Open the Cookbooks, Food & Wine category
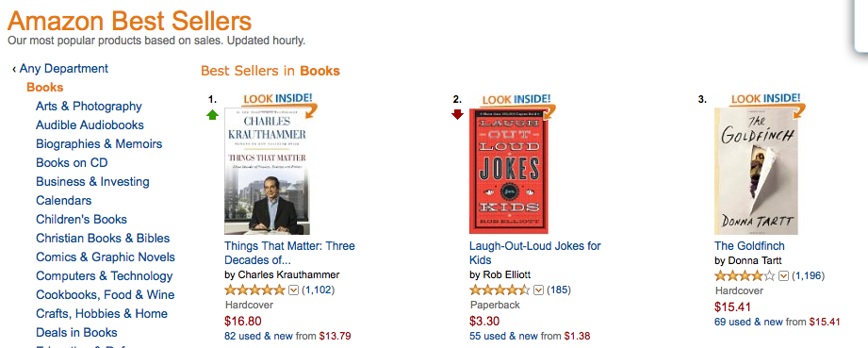The width and height of the screenshot is (868, 348). [x=106, y=295]
